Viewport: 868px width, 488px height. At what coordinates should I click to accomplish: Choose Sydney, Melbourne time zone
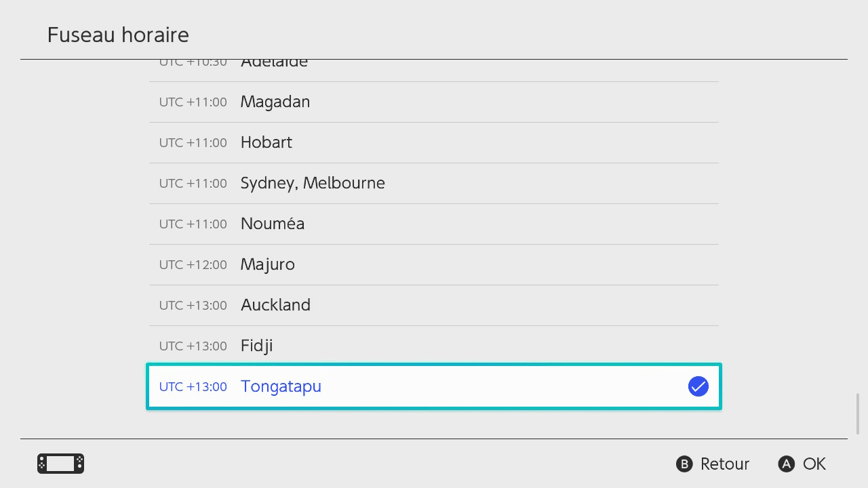coord(434,183)
